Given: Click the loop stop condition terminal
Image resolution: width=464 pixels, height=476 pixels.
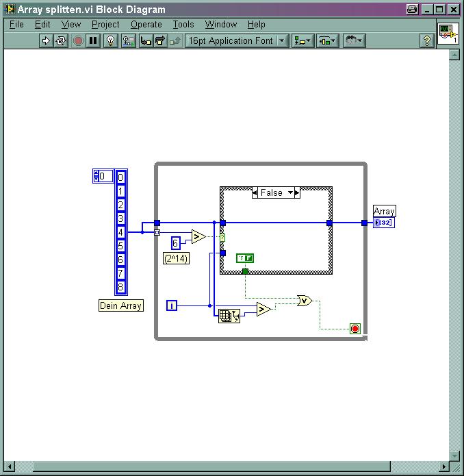Looking at the screenshot, I should [x=355, y=329].
